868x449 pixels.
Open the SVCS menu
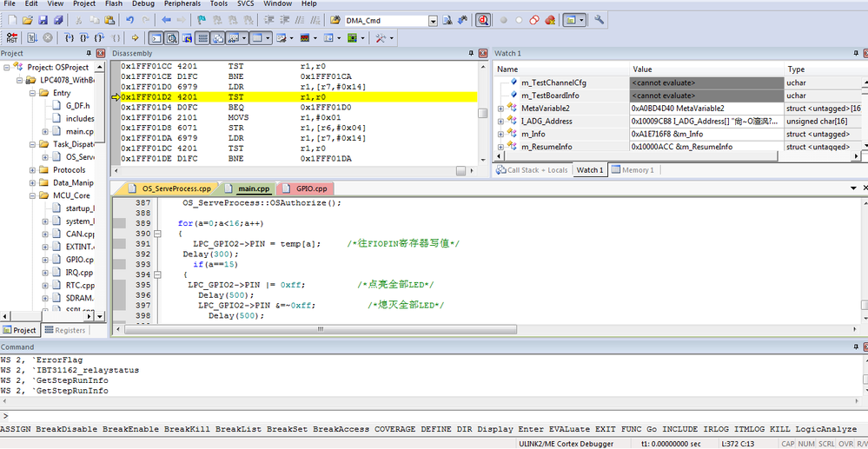click(x=246, y=3)
